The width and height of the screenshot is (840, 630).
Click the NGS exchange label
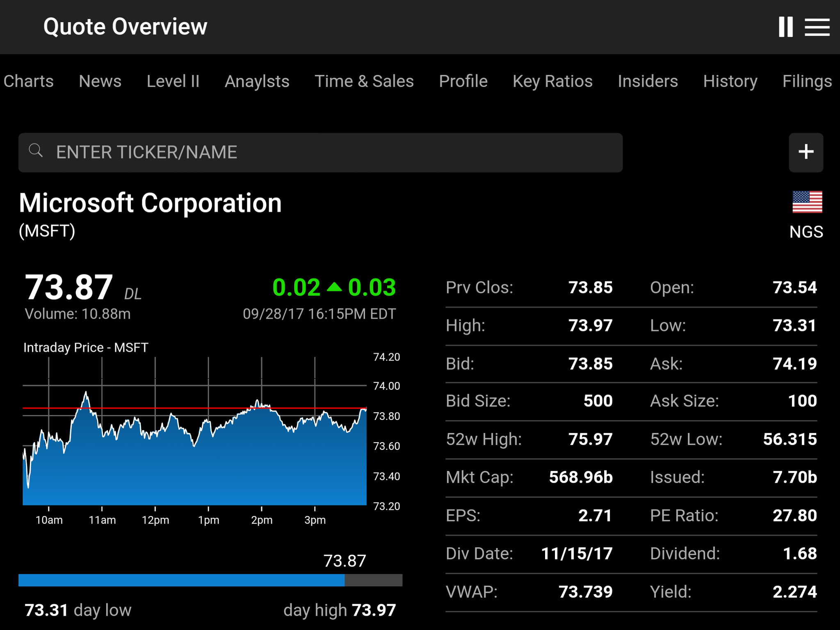[x=806, y=232]
